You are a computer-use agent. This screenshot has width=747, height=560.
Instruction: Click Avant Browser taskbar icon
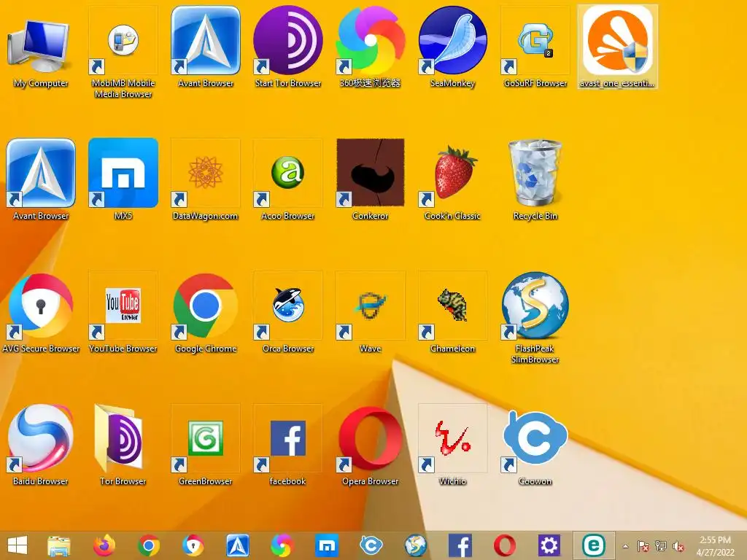click(x=238, y=545)
